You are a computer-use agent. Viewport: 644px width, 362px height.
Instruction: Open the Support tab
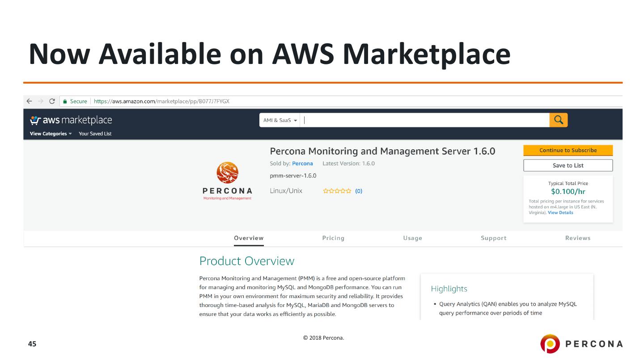(x=493, y=238)
